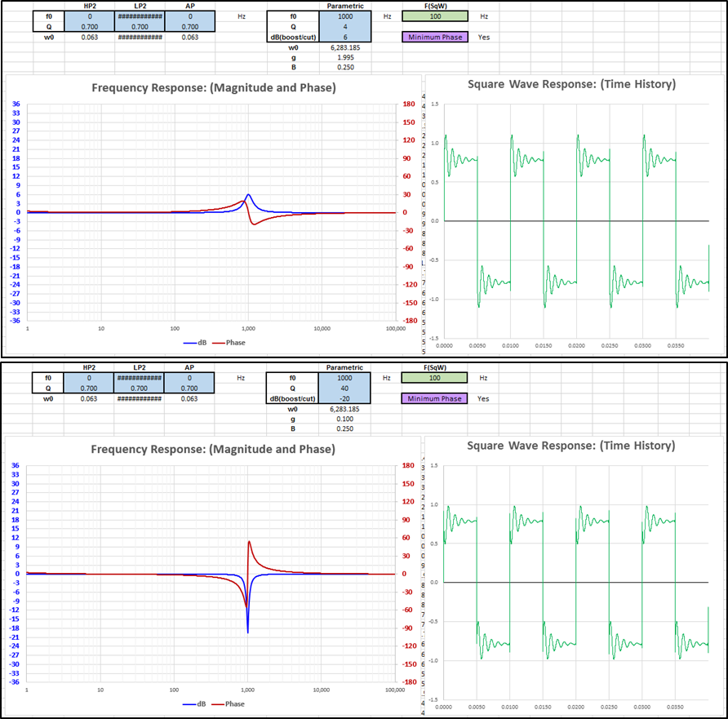
Task: Click AP f0 cell in bottom sheet
Action: (189, 378)
